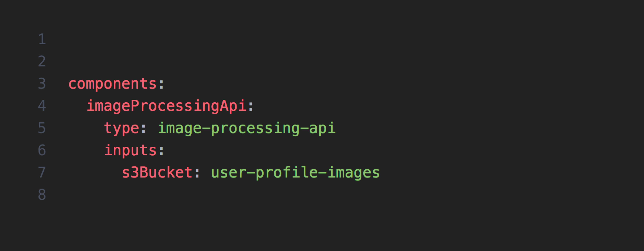Click the 's3Bucket' key text
Viewport: 644px width, 251px height.
pos(157,173)
